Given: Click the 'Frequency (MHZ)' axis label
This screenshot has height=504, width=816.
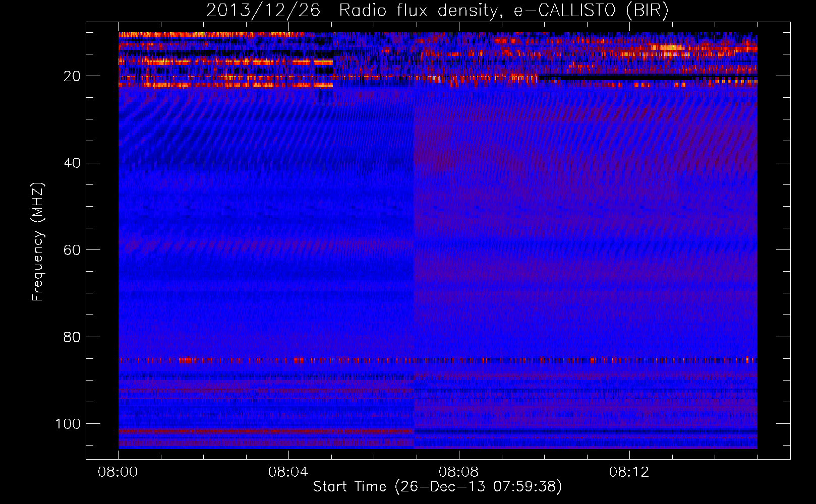Looking at the screenshot, I should click(x=38, y=241).
